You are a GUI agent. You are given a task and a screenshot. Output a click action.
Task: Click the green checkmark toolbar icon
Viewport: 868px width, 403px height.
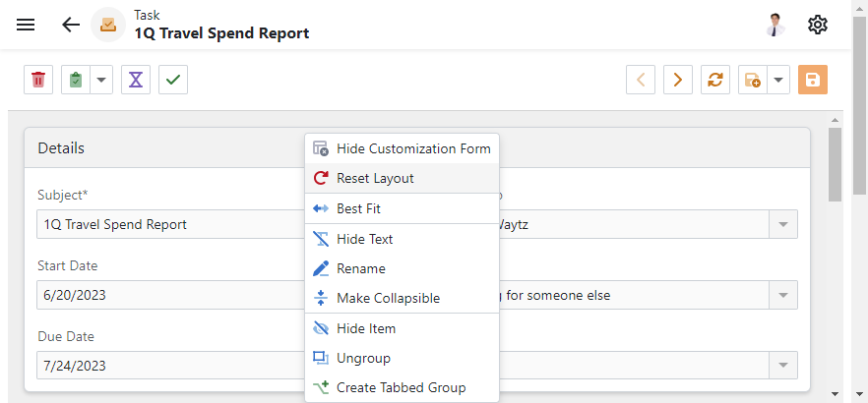tap(173, 80)
